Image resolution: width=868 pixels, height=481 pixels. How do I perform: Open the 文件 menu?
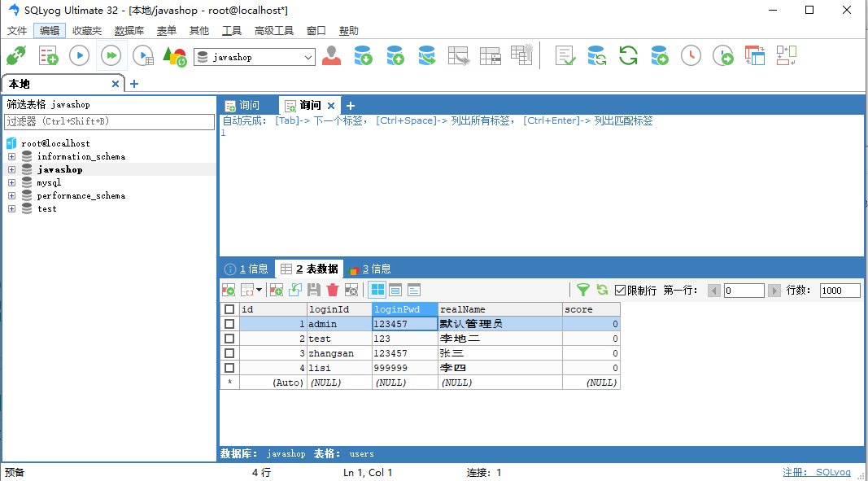point(16,30)
